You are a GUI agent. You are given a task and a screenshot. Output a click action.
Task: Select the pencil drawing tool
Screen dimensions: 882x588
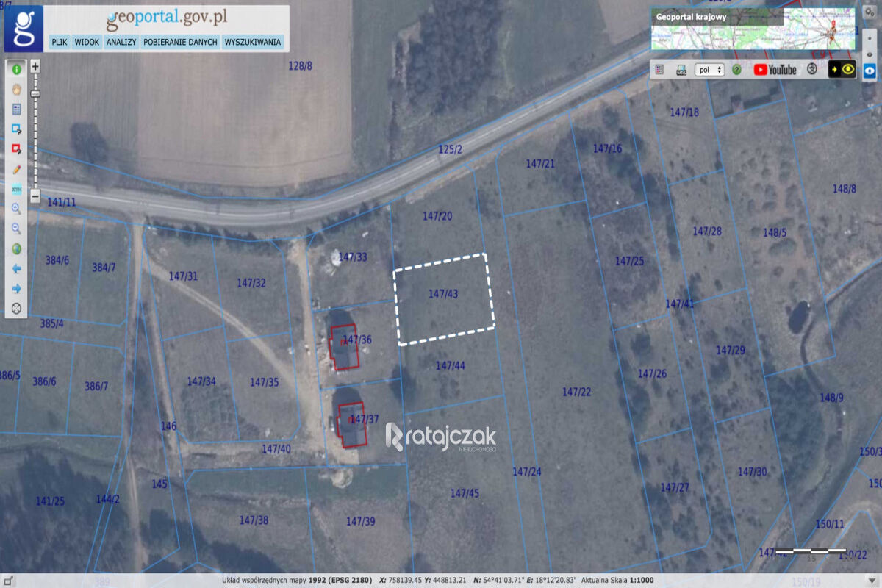(x=15, y=168)
